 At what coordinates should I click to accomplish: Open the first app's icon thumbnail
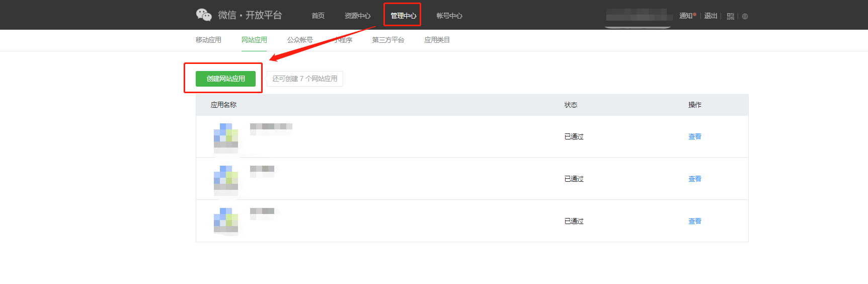click(226, 138)
